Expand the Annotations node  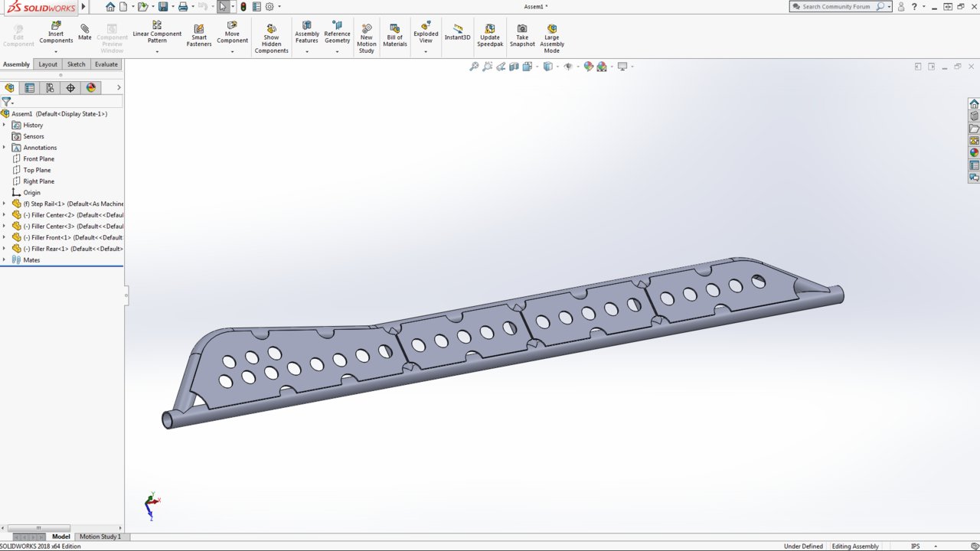tap(4, 148)
